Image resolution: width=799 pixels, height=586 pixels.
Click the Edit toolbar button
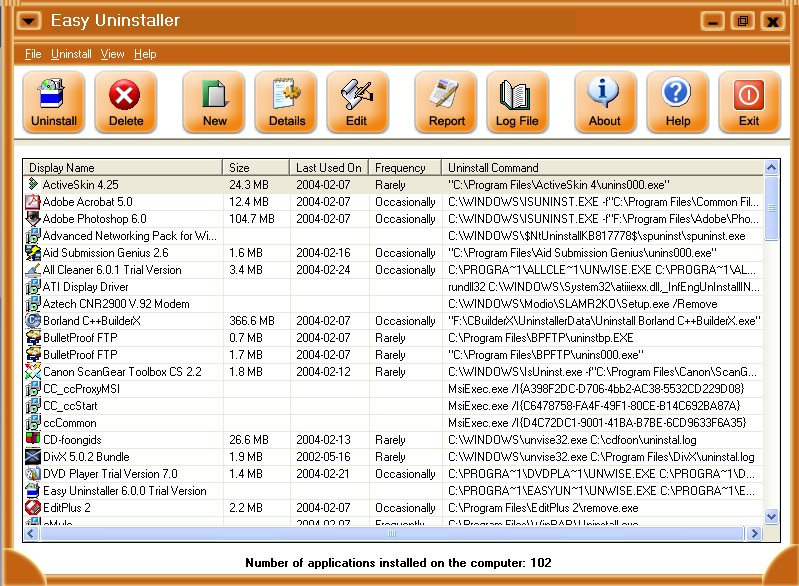[357, 102]
